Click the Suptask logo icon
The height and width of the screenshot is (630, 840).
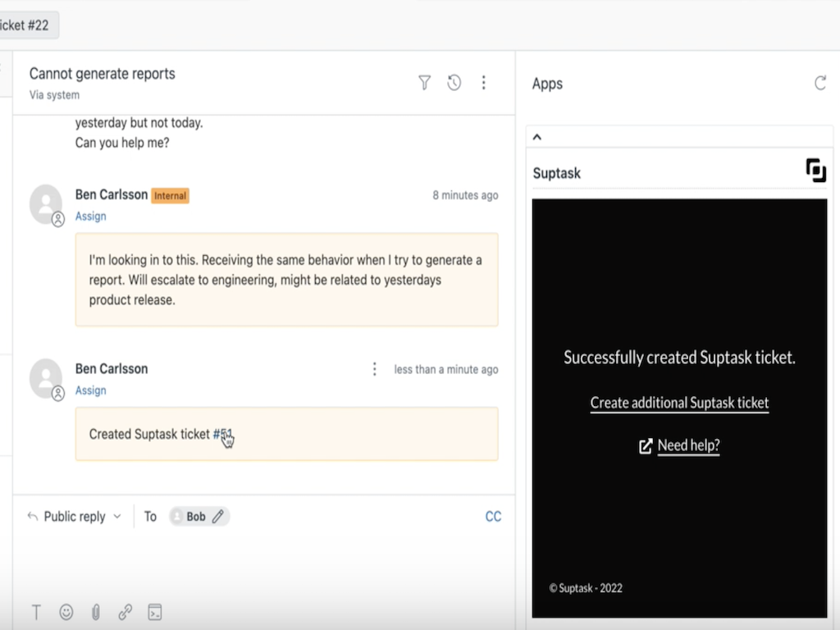815,171
